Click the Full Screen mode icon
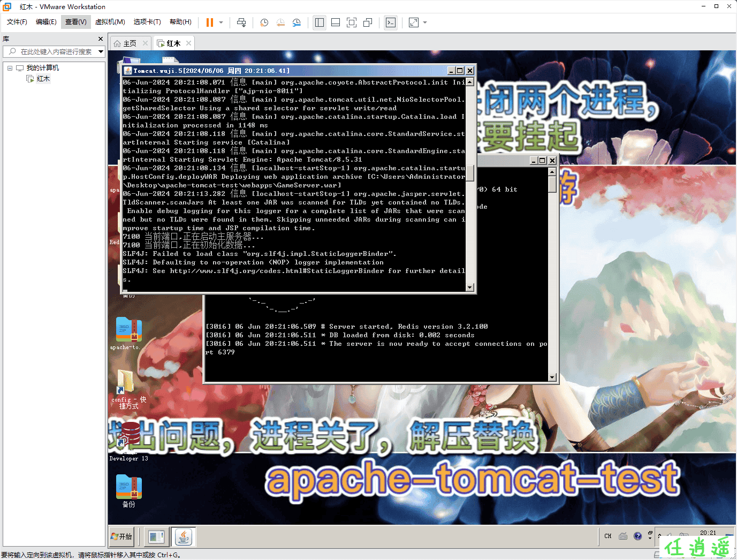The width and height of the screenshot is (737, 560). pos(352,22)
